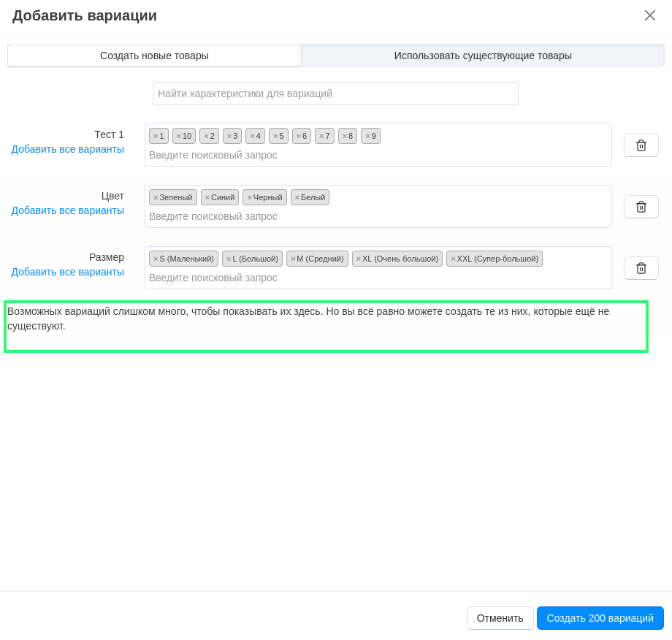Viewport: 672px width, 640px height.
Task: Remove the XXL (Супер-большой) size tag
Action: [453, 259]
